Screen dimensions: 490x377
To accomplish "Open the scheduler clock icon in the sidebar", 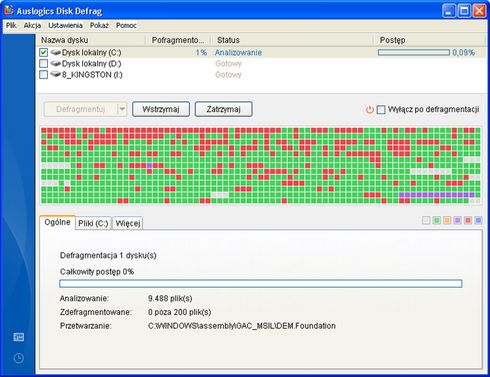I will tap(19, 358).
